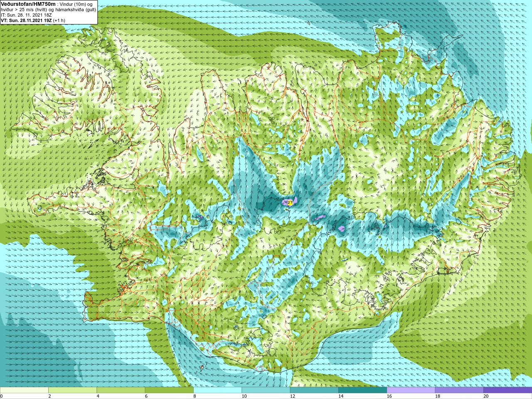Click the legend scale label "6"
532x399 pixels.
coord(146,396)
